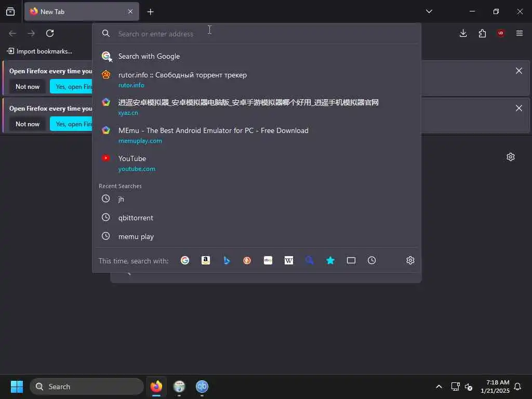Click Firefox icon in the taskbar
Image resolution: width=532 pixels, height=399 pixels.
[156, 387]
